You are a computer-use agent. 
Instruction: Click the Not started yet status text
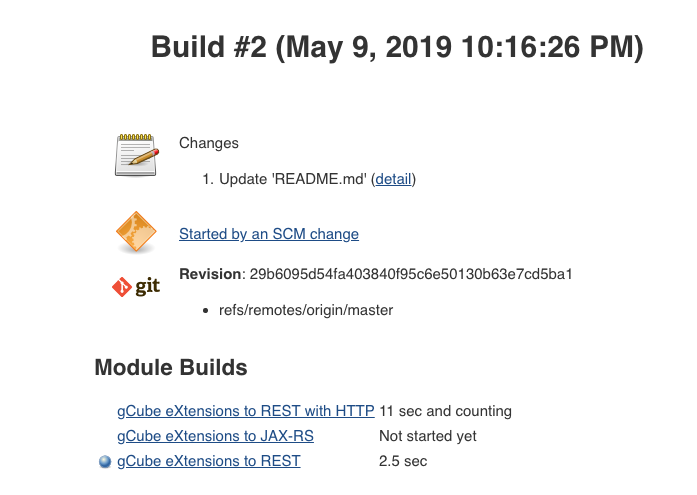(x=427, y=436)
